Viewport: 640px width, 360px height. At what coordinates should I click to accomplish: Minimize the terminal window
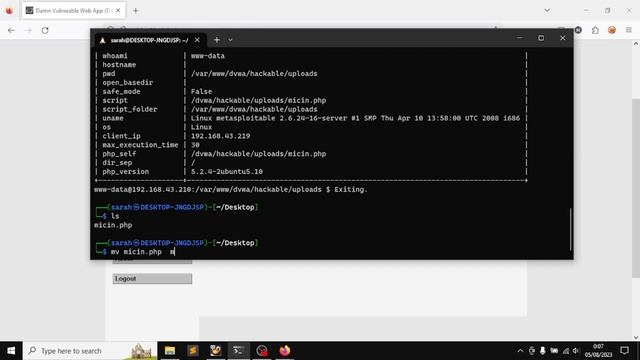click(x=520, y=38)
